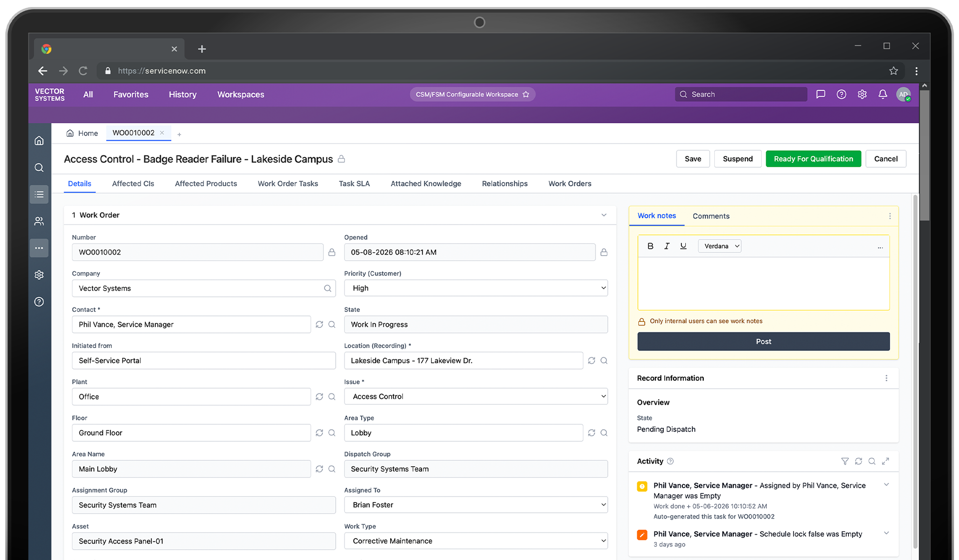
Task: Switch to the Affected CIs tab
Action: click(x=133, y=184)
